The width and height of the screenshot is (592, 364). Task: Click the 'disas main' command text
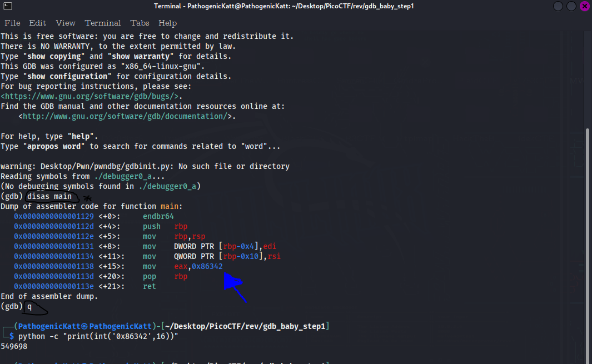[49, 196]
